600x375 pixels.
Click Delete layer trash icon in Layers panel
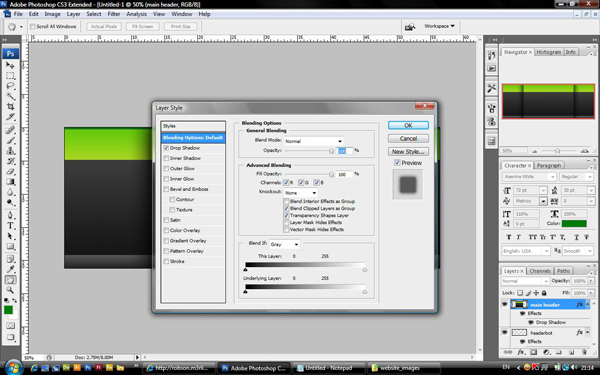(584, 352)
